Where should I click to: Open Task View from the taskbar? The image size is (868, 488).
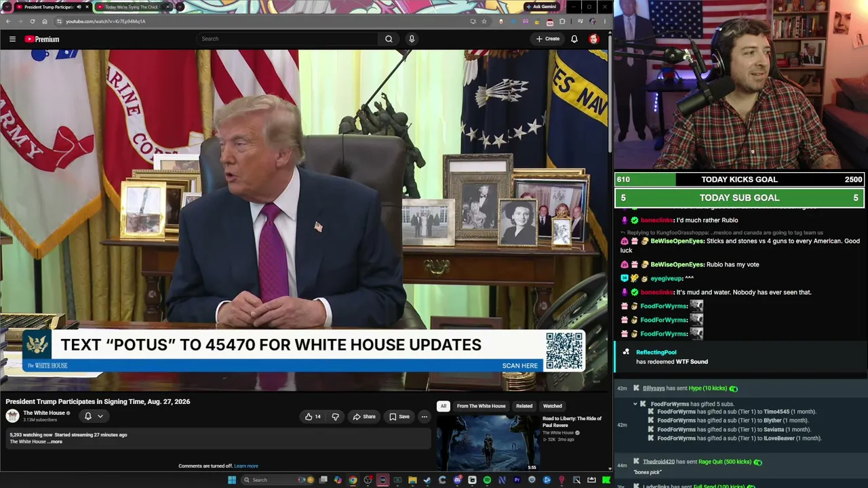click(x=323, y=480)
